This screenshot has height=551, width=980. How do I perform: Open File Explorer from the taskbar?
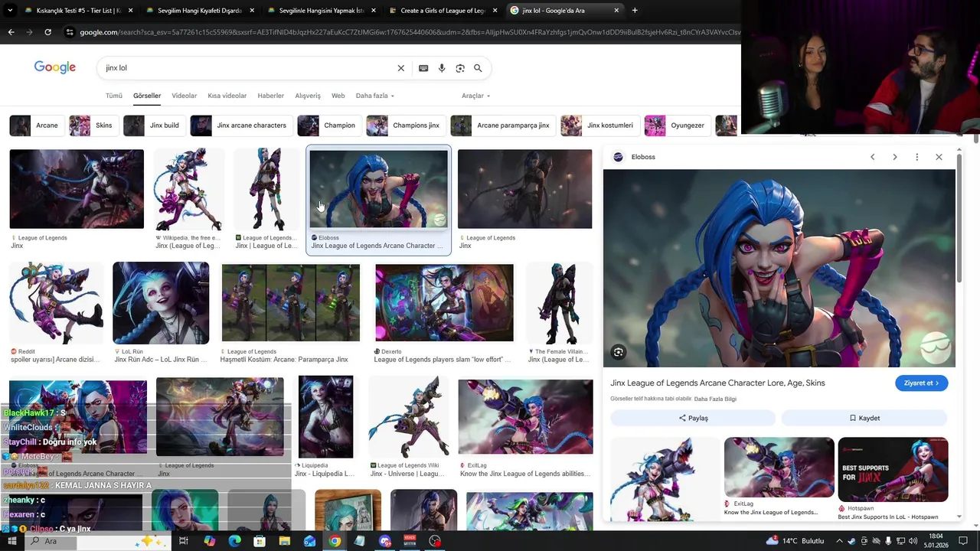tap(284, 541)
